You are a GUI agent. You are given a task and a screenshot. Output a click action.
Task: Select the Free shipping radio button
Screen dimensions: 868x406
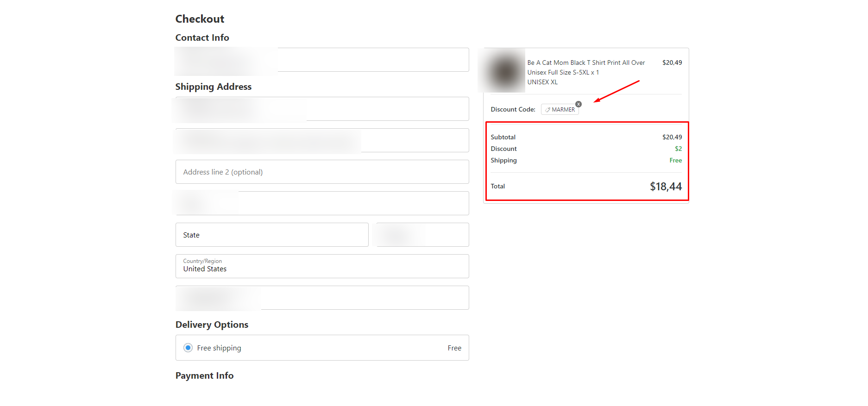188,348
